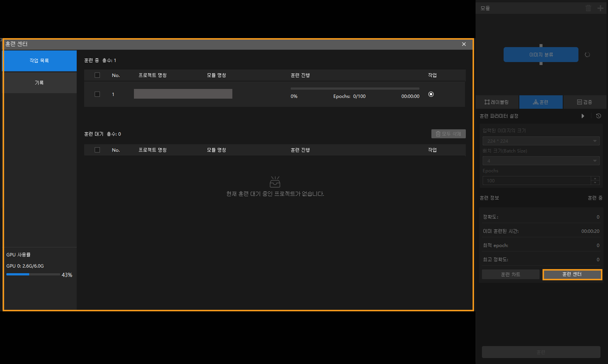The image size is (608, 364).
Task: Click the Epochs input field showing 100
Action: (x=537, y=181)
